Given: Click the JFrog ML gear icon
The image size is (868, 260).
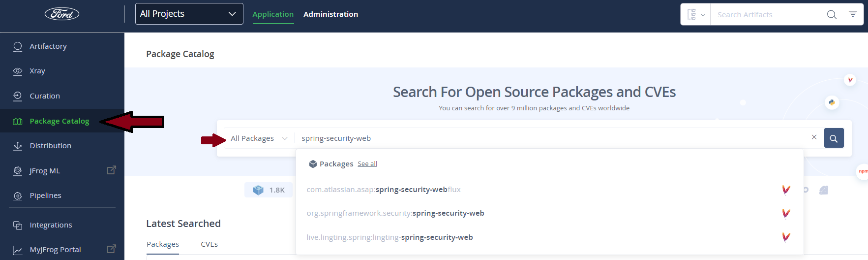Looking at the screenshot, I should click(18, 171).
